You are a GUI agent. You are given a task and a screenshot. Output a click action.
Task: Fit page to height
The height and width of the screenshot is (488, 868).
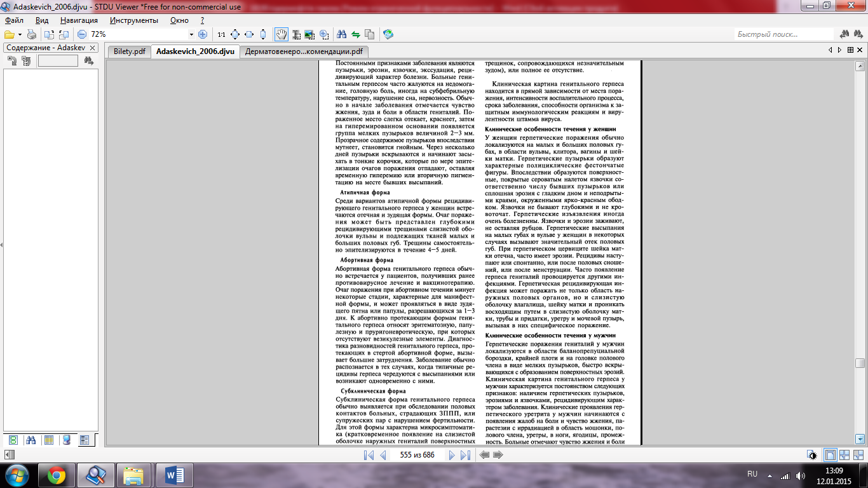pos(263,34)
